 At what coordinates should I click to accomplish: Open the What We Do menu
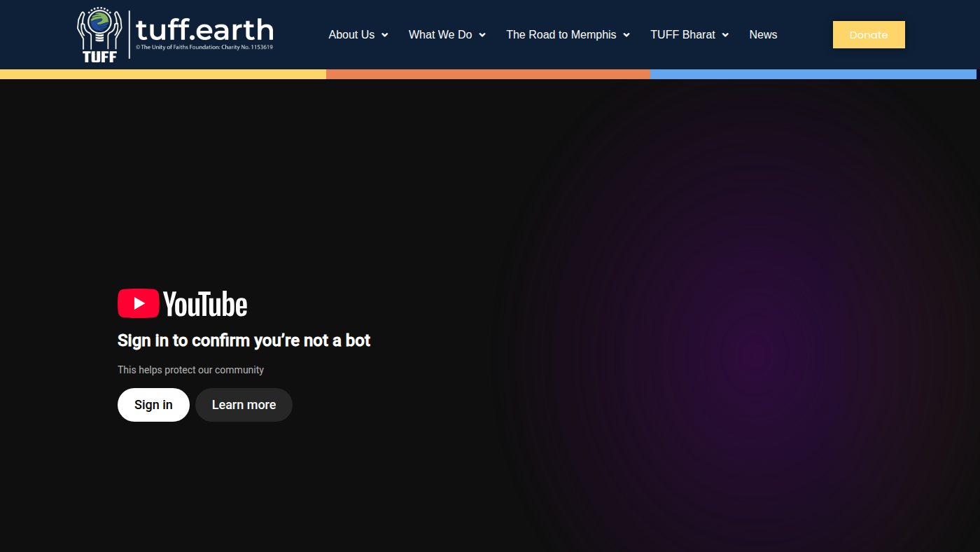point(440,34)
